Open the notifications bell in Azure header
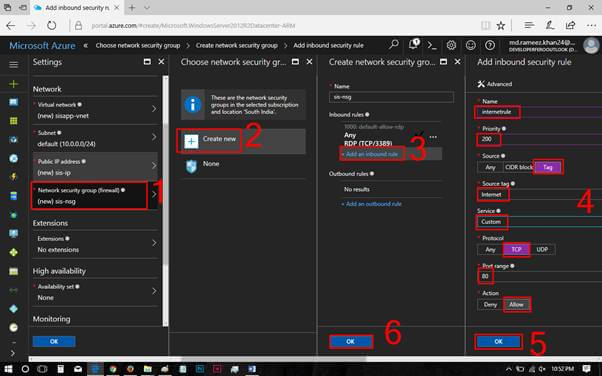 (413, 45)
